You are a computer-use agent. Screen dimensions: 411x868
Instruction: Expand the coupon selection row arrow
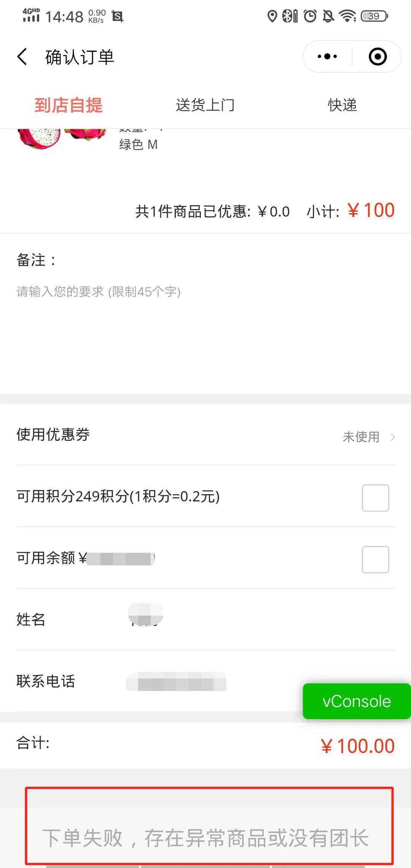click(x=393, y=437)
